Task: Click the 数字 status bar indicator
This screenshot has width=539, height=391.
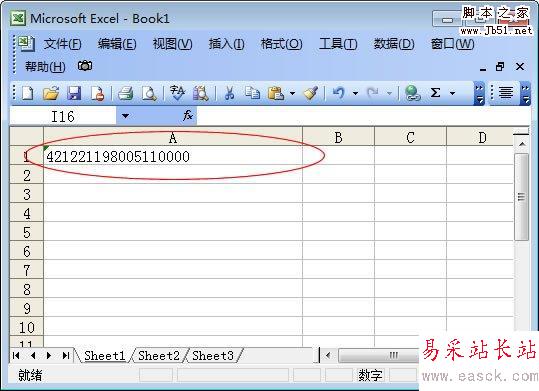Action: (370, 376)
